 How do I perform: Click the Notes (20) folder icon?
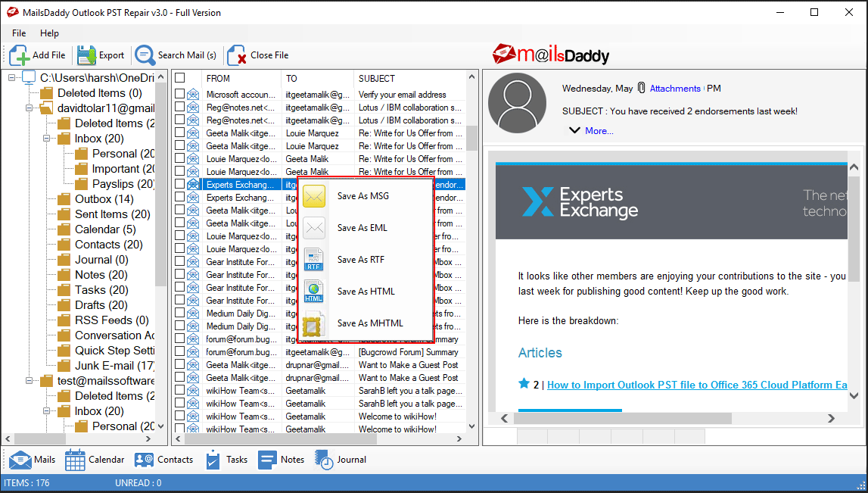coord(64,275)
